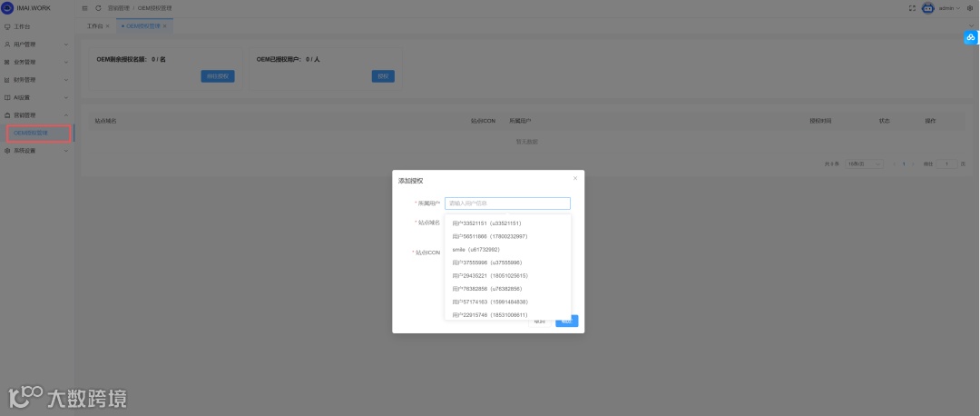Switch to the OEM授权管理 tab
Image resolution: width=980 pixels, height=416 pixels.
point(143,26)
